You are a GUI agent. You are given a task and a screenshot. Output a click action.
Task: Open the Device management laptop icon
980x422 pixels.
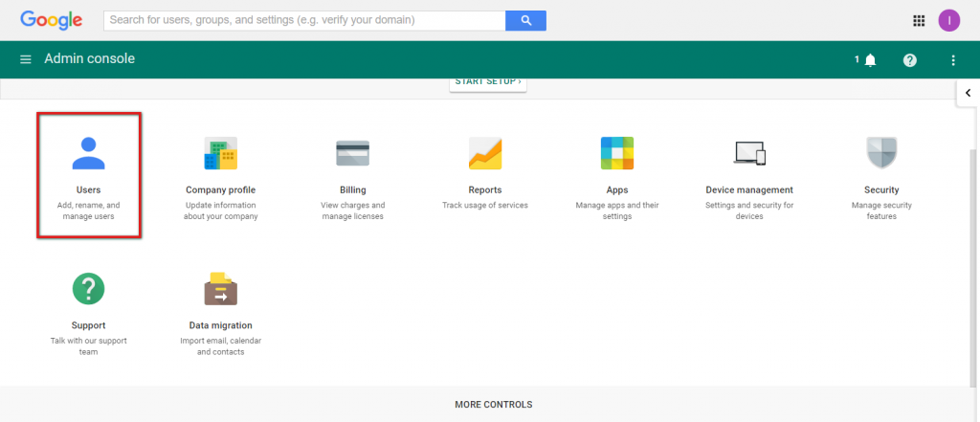click(749, 153)
